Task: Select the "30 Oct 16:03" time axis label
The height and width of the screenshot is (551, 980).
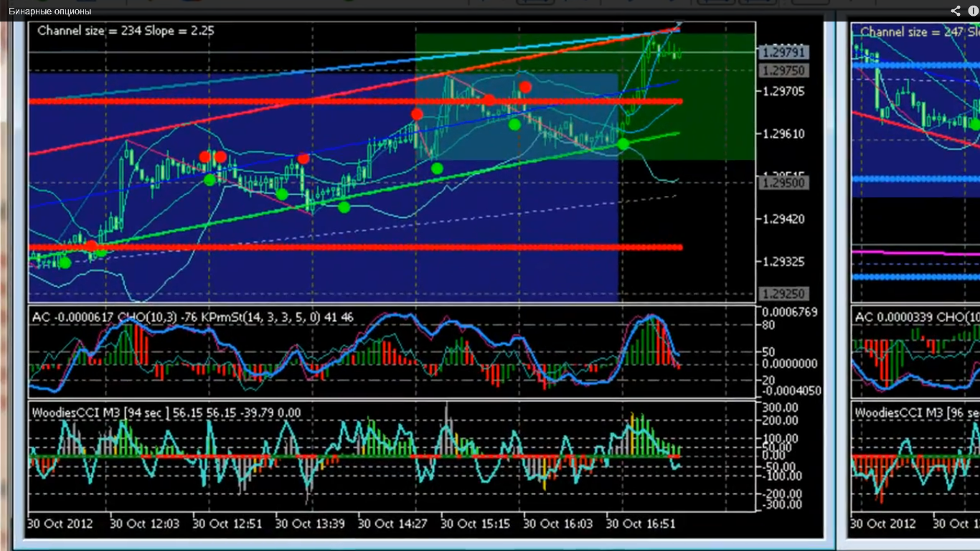Action: (559, 524)
